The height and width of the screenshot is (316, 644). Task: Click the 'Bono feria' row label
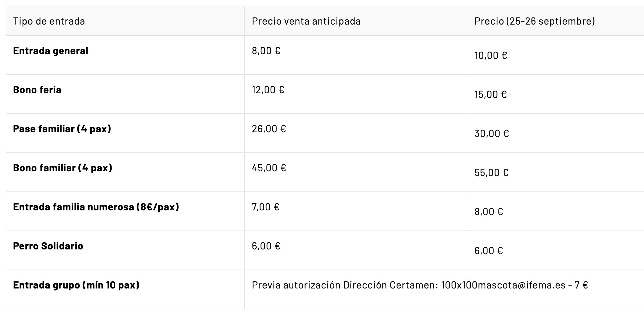[37, 90]
